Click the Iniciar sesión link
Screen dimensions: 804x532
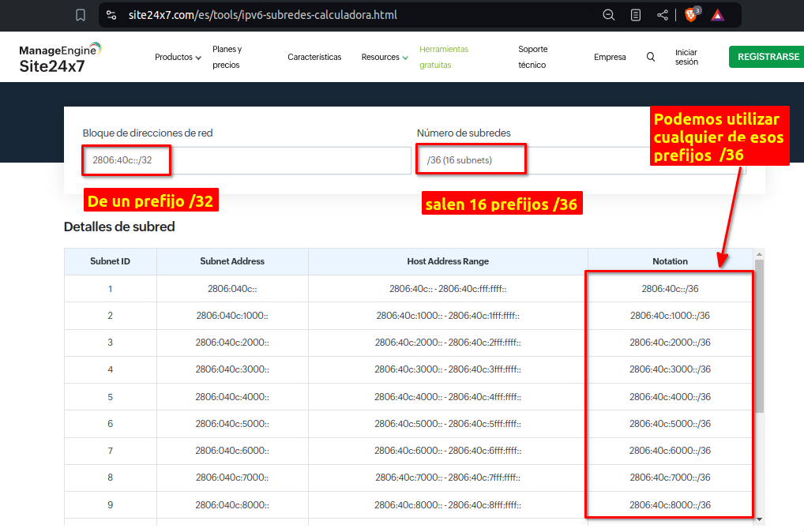[686, 57]
